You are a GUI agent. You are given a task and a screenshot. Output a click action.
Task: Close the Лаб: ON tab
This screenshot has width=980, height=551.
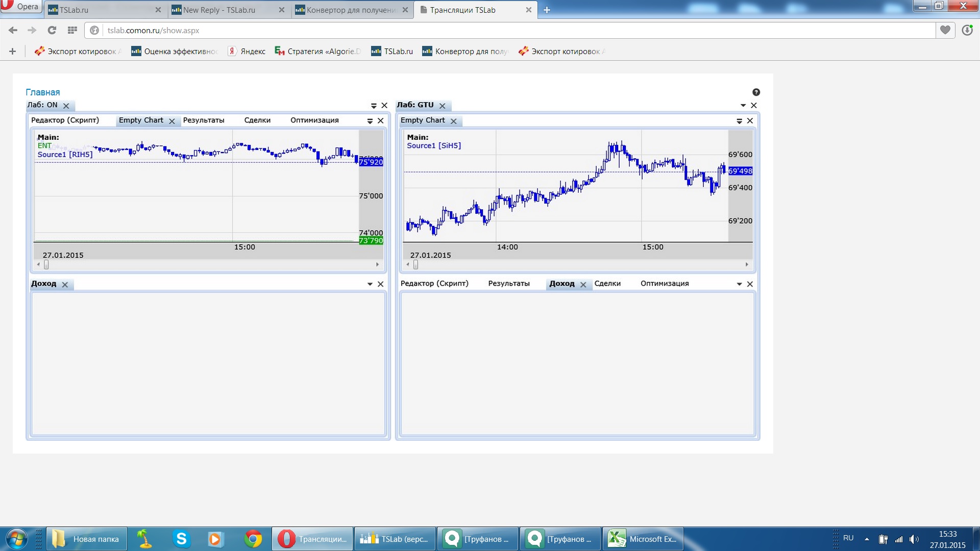pos(66,106)
